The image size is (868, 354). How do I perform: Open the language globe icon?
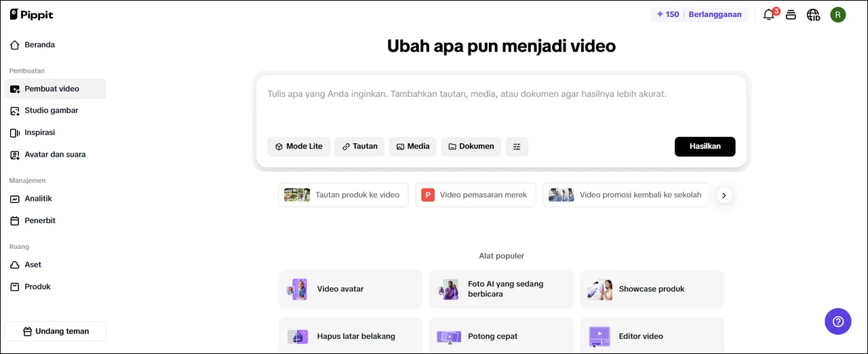pyautogui.click(x=813, y=14)
